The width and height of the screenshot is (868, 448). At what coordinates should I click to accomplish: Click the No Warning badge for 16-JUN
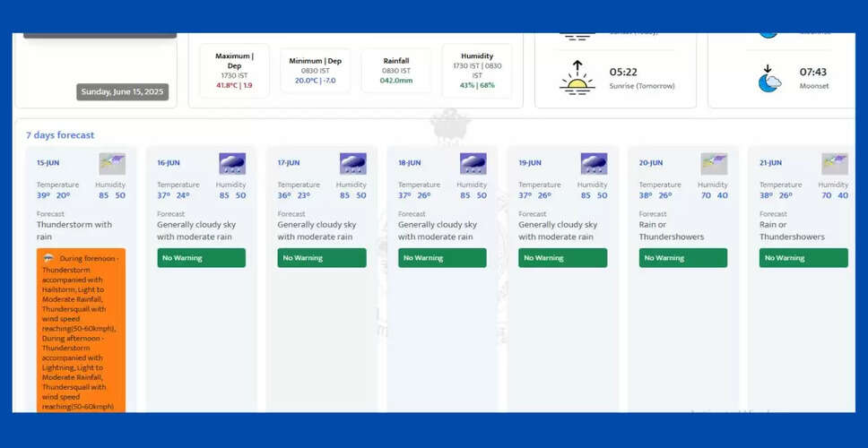201,258
